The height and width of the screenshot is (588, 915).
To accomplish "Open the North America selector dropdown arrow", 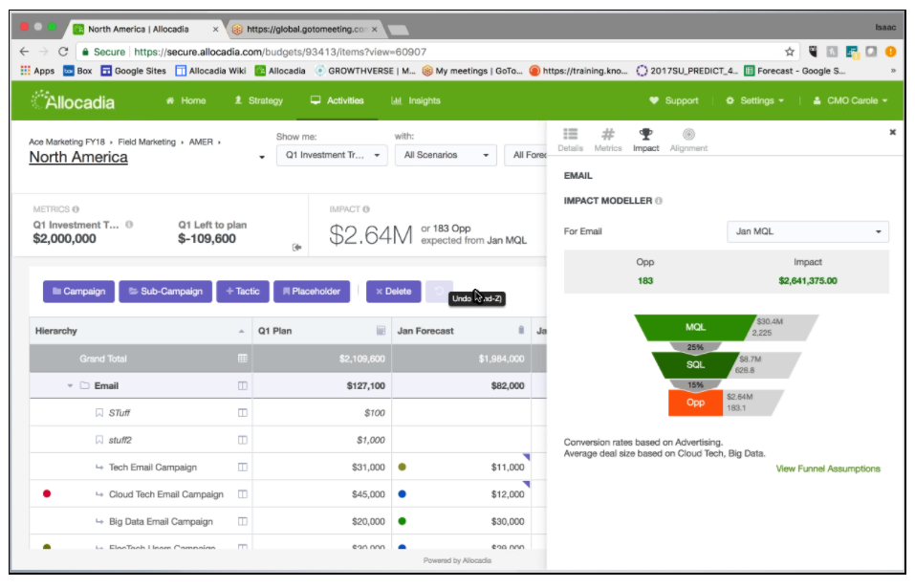I will click(x=261, y=158).
